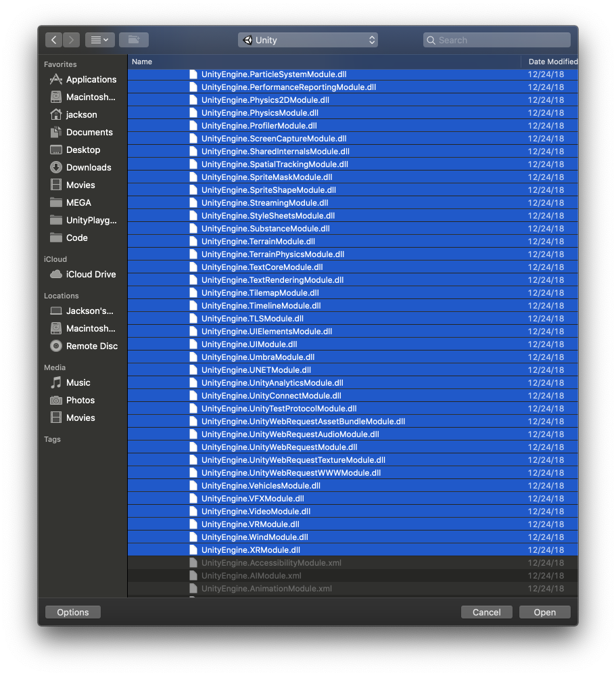Click the Options button

pos(73,612)
